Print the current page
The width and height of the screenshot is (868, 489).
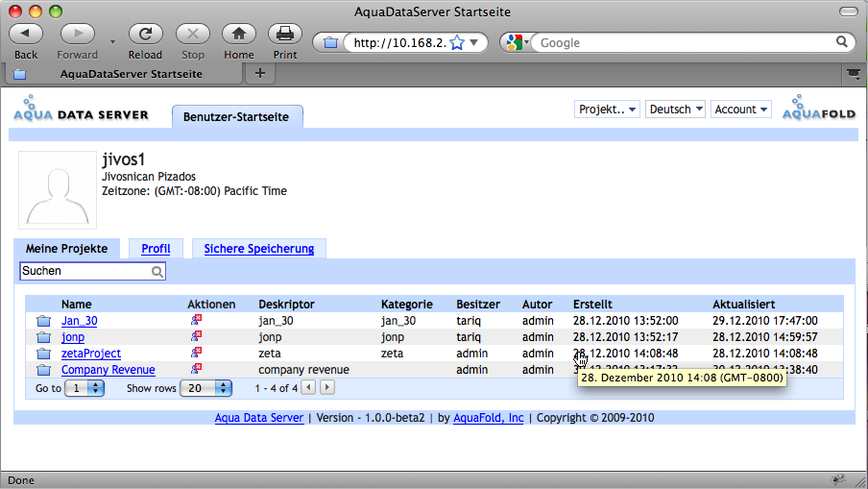(285, 34)
